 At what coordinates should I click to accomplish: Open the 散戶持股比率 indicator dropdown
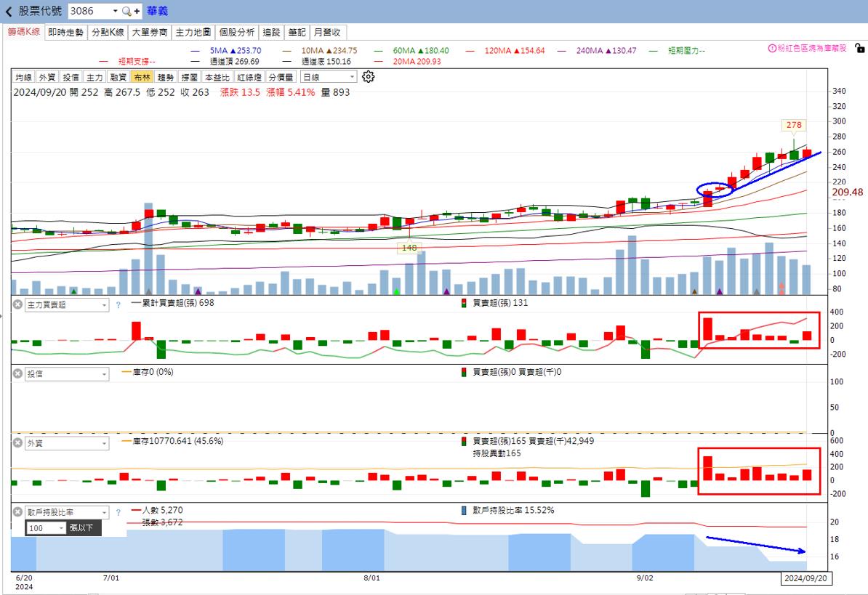[66, 512]
